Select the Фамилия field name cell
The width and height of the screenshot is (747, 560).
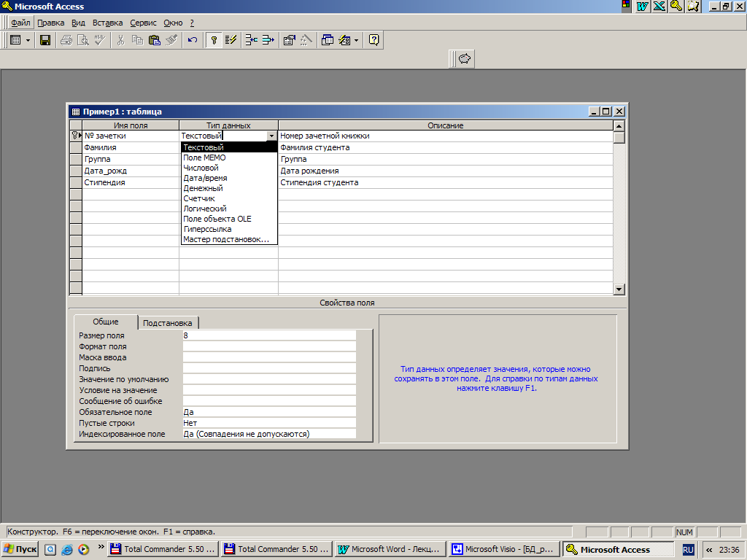(131, 147)
